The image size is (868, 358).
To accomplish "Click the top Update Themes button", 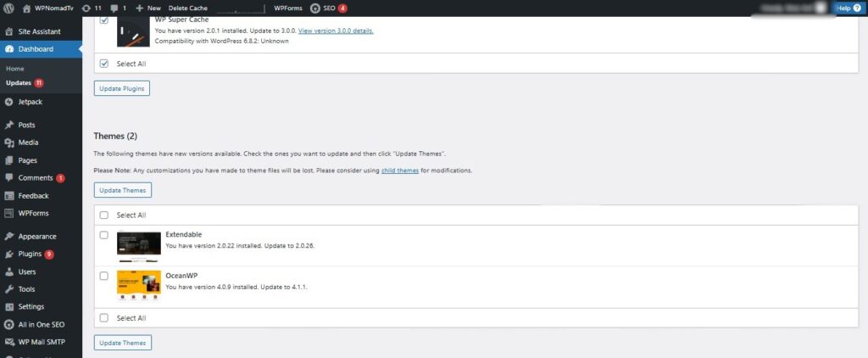I will tap(123, 190).
